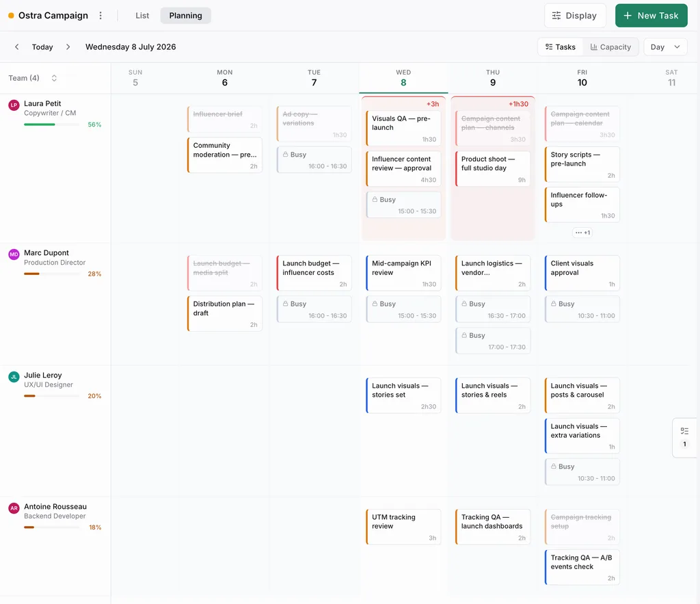This screenshot has height=604, width=700.
Task: Click the plus icon in New Task
Action: (628, 16)
